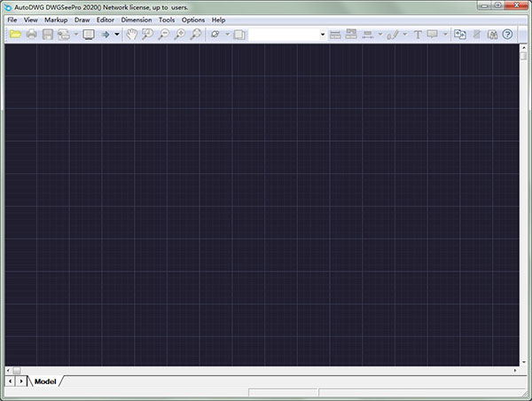Open the Dimension menu

136,20
